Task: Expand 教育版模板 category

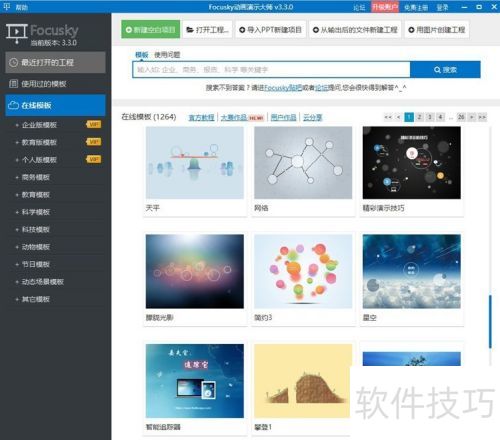Action: pos(39,142)
